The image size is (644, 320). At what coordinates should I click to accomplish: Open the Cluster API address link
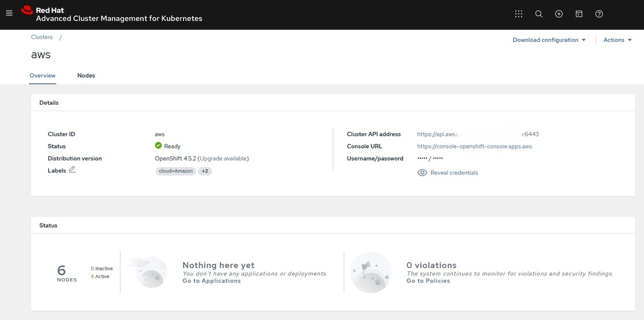(x=478, y=134)
